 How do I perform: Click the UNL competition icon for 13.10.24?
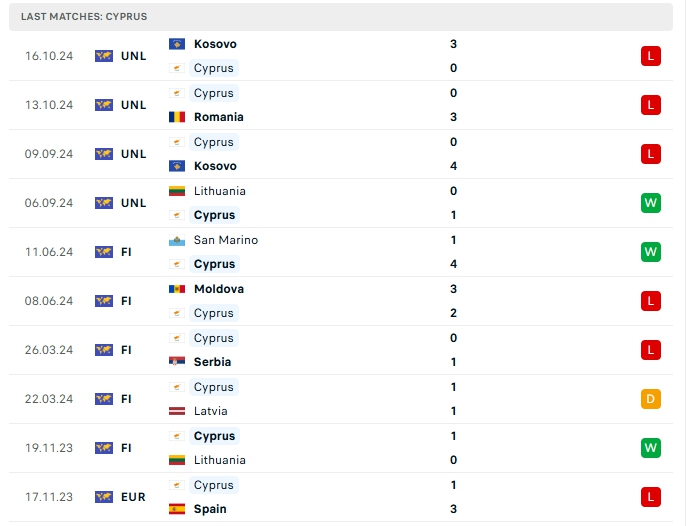click(x=104, y=105)
